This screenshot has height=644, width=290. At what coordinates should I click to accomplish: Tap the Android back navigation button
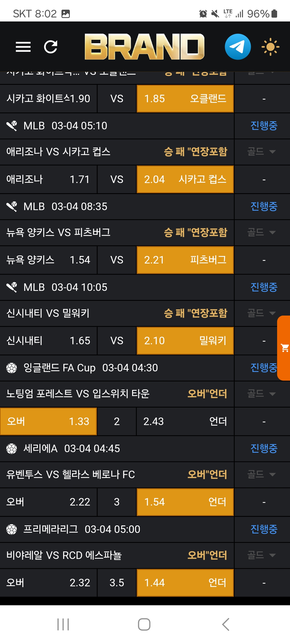coord(226,624)
